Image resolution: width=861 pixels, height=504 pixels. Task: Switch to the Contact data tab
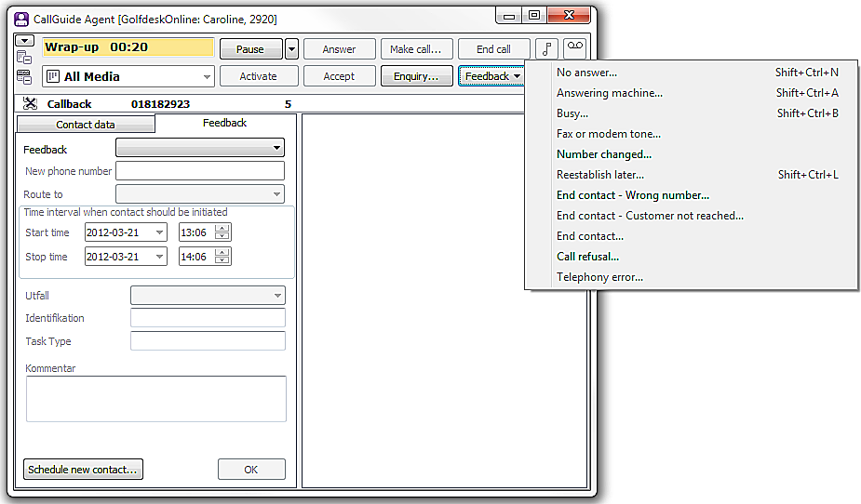[x=86, y=125]
